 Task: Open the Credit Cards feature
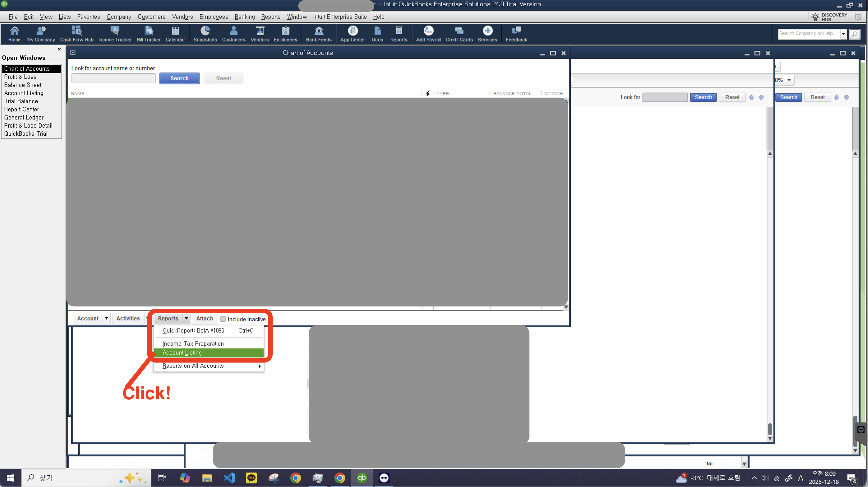(x=459, y=34)
